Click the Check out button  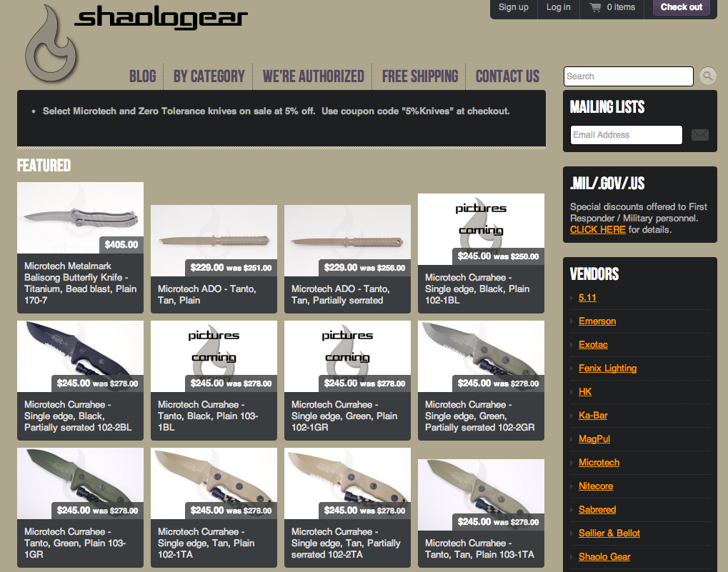(x=681, y=7)
